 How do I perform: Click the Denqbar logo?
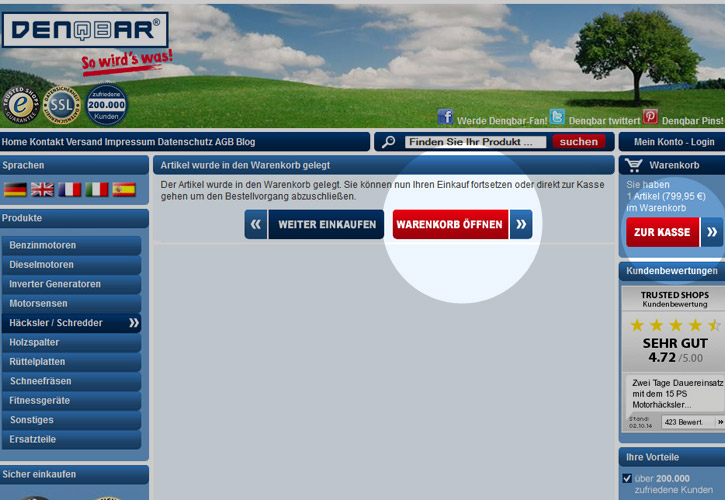click(x=85, y=31)
